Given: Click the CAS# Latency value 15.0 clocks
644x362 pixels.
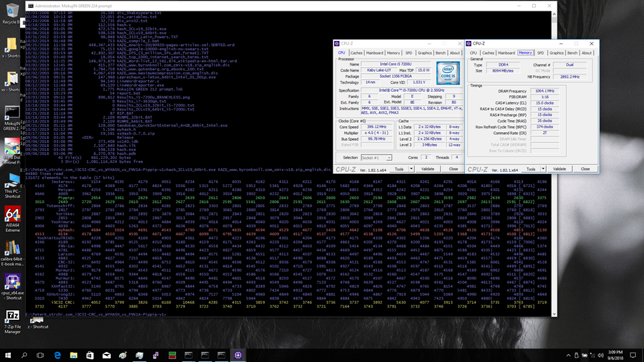Looking at the screenshot, I should 545,103.
